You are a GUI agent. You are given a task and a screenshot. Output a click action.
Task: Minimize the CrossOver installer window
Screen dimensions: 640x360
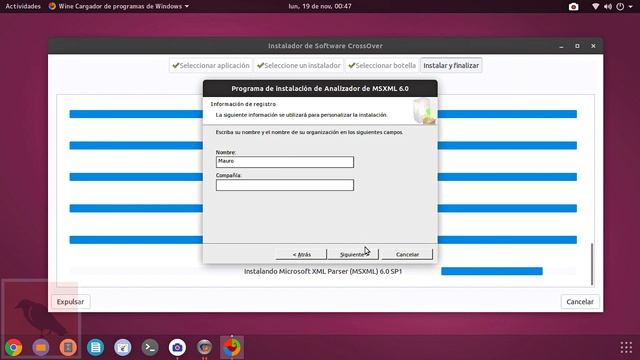click(x=562, y=46)
